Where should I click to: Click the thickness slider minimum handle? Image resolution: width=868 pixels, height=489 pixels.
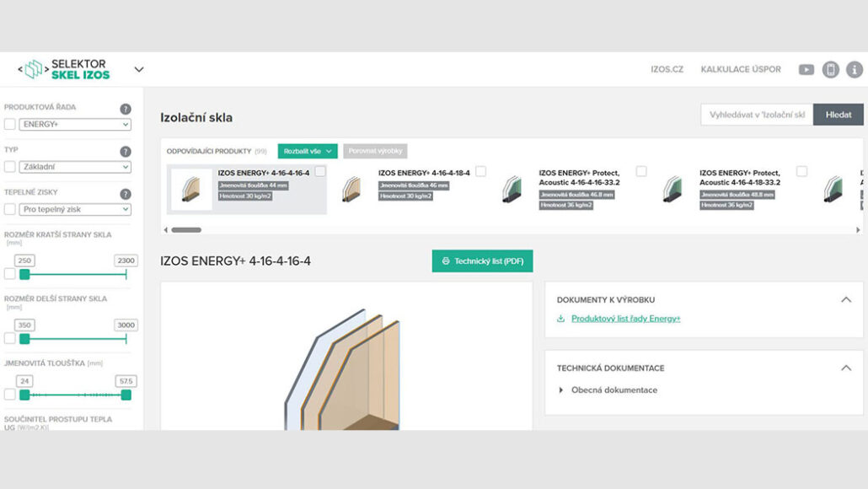(x=24, y=395)
